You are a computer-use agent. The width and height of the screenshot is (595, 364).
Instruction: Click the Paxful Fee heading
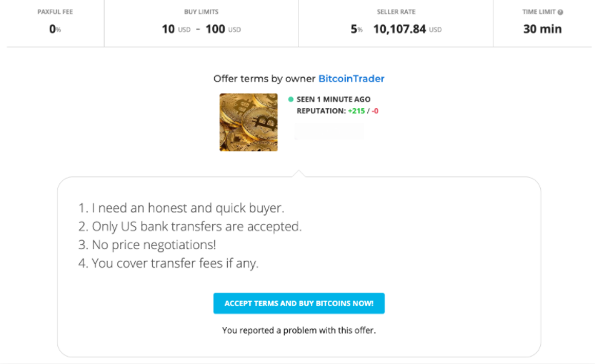click(x=54, y=12)
